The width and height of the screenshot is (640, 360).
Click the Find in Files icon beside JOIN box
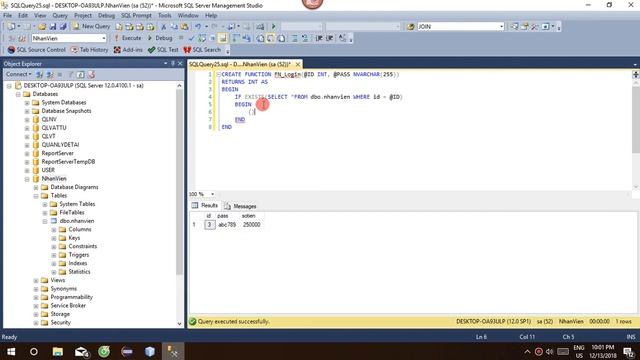pyautogui.click(x=411, y=27)
